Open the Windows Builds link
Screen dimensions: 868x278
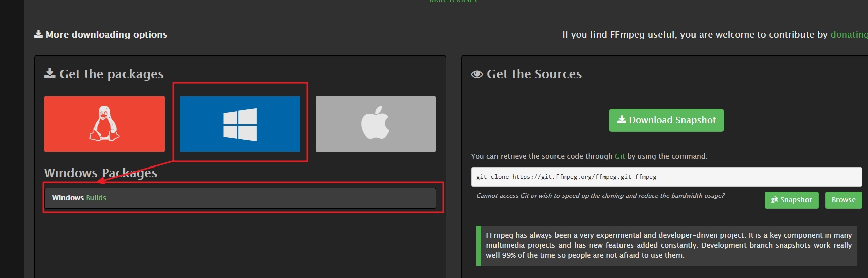tap(79, 198)
